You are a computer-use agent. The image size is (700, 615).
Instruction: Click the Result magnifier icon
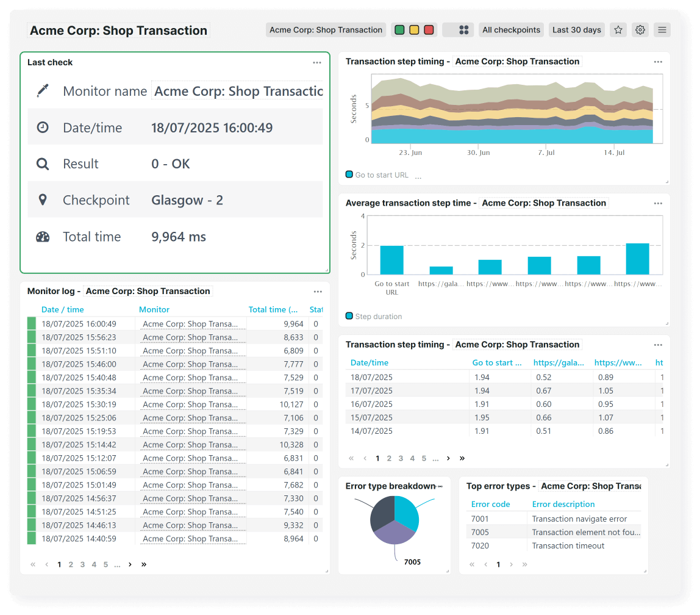pyautogui.click(x=43, y=164)
